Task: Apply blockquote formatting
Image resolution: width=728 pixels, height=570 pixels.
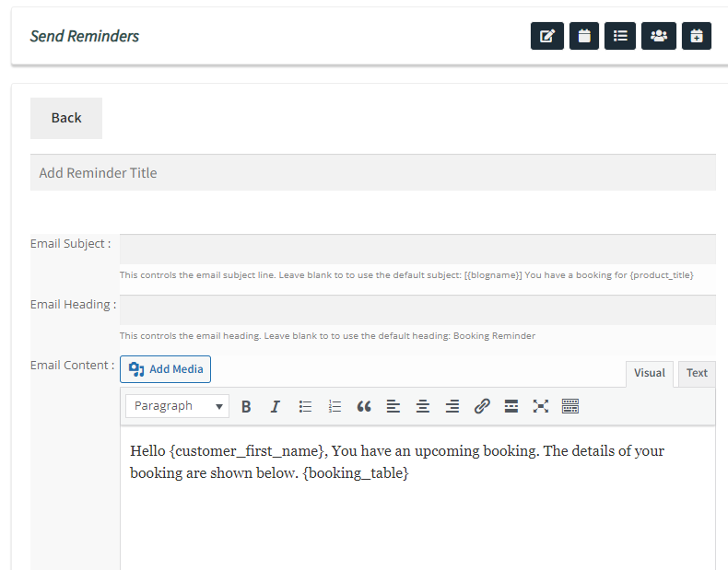Action: tap(364, 406)
